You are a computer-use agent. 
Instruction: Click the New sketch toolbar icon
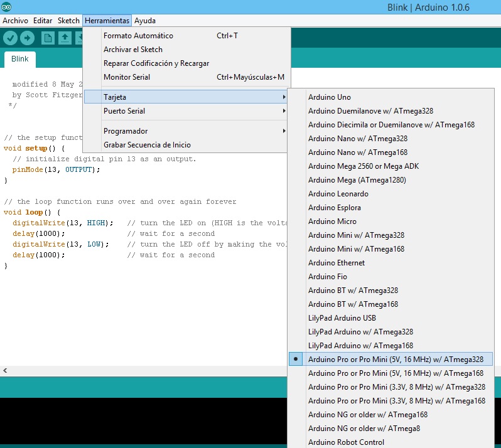48,38
